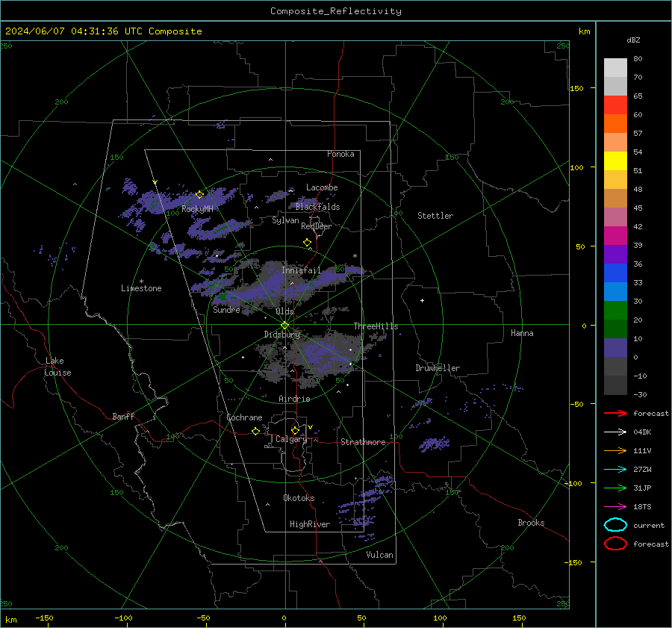Click the Airdrie map label
The image size is (672, 628).
(x=294, y=399)
